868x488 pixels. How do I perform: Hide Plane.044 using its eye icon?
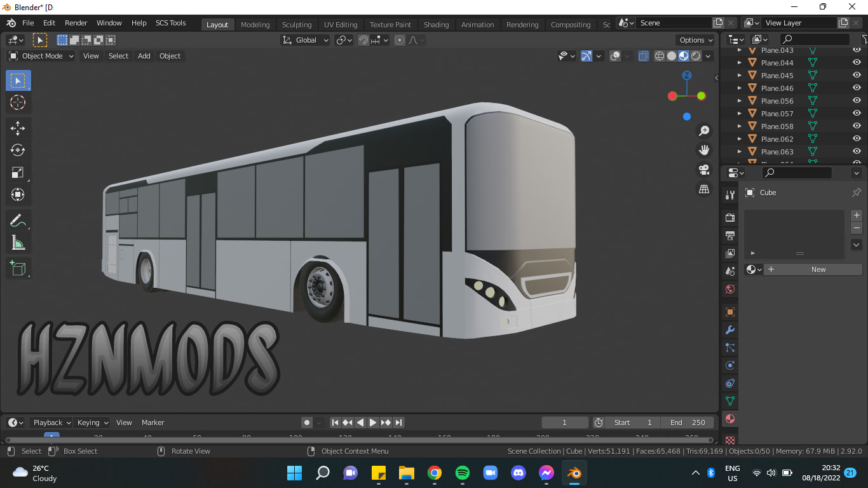click(x=857, y=63)
